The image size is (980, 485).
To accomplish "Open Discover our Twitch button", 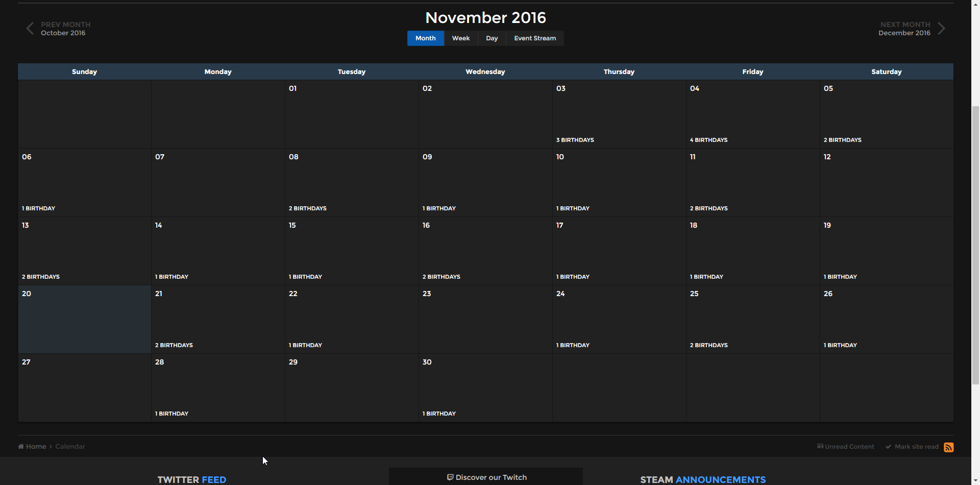I will point(486,477).
